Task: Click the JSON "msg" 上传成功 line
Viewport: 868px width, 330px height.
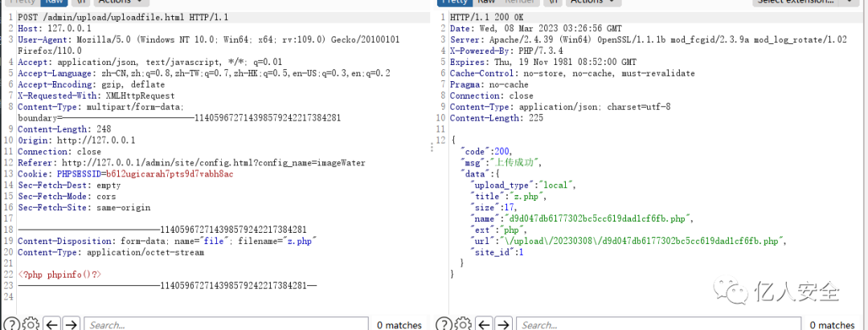Action: [x=501, y=162]
